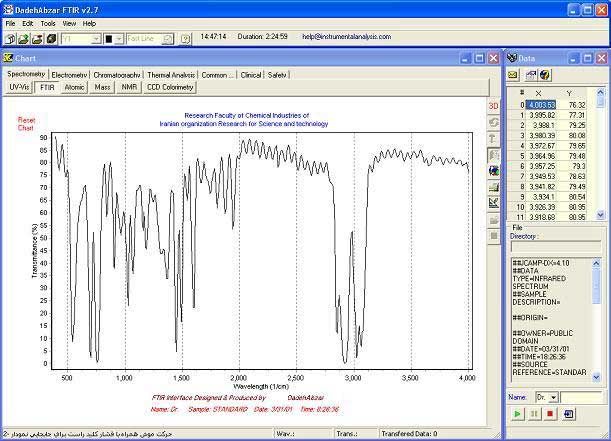Open the Help menu

tap(89, 24)
